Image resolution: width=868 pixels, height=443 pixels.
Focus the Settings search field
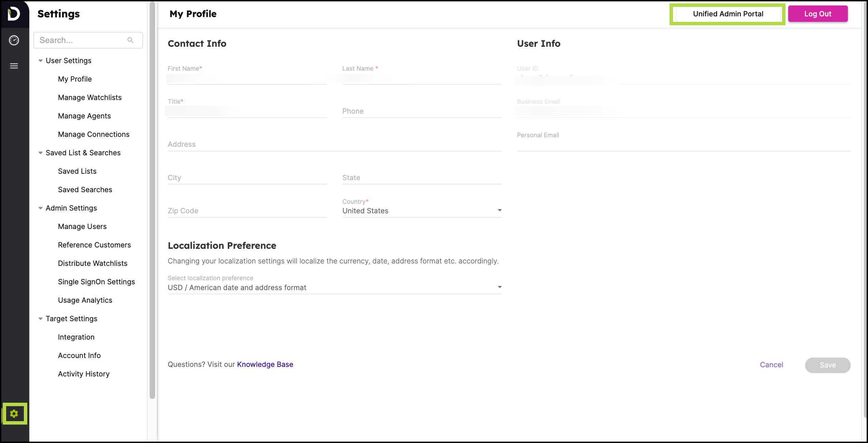click(x=88, y=40)
